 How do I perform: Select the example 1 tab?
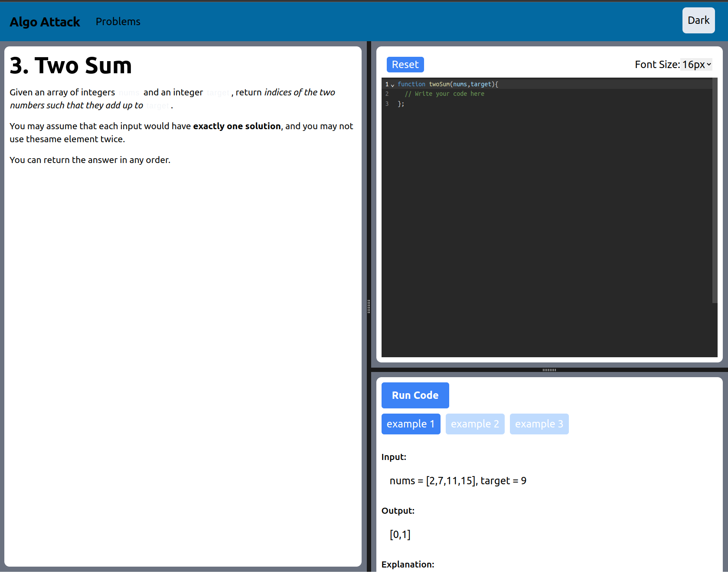click(411, 424)
